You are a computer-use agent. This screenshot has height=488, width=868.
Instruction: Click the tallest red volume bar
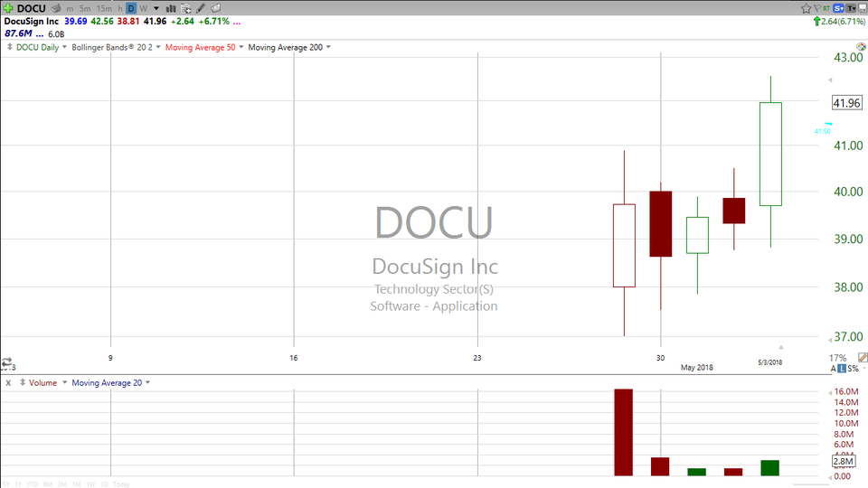(623, 432)
